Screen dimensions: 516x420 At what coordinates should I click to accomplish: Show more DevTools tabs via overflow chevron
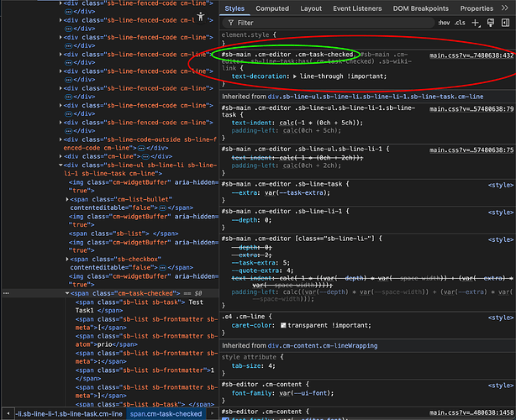(509, 8)
